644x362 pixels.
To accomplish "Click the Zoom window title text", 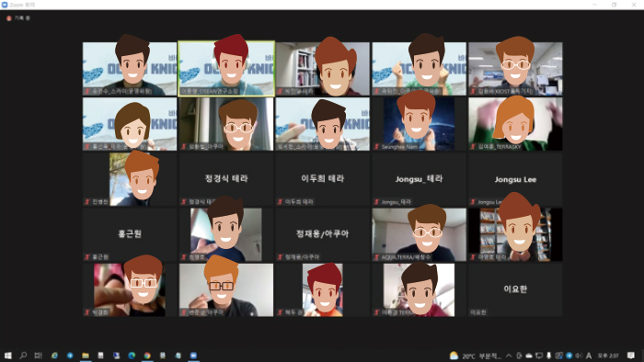I will pyautogui.click(x=22, y=5).
